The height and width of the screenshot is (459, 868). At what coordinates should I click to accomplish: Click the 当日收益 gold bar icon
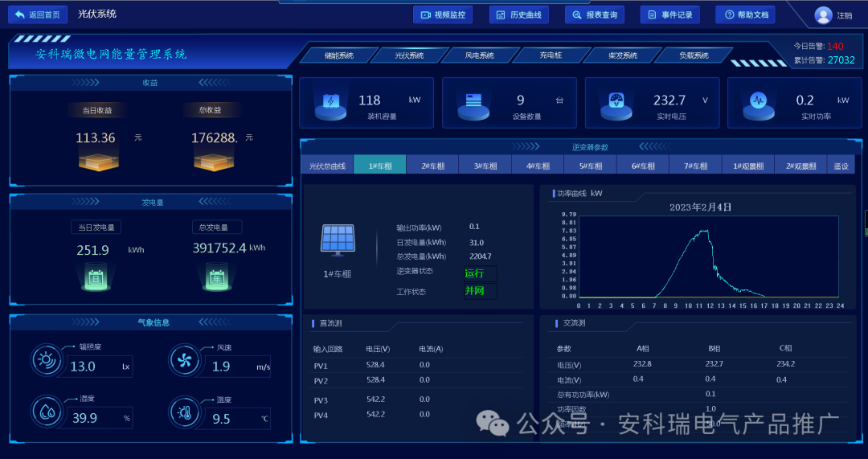pyautogui.click(x=98, y=162)
